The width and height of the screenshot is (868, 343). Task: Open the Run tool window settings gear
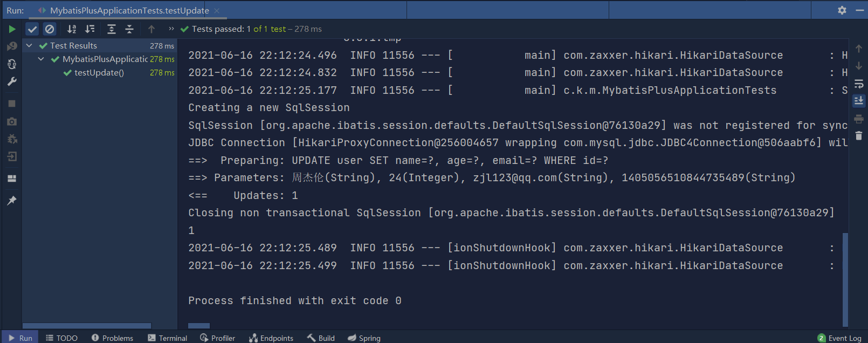[x=842, y=9]
